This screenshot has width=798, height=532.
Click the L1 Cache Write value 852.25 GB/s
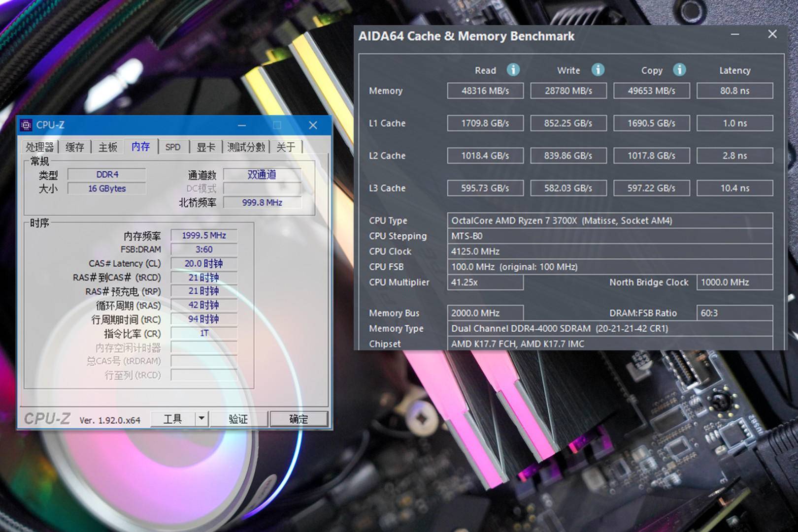click(568, 123)
